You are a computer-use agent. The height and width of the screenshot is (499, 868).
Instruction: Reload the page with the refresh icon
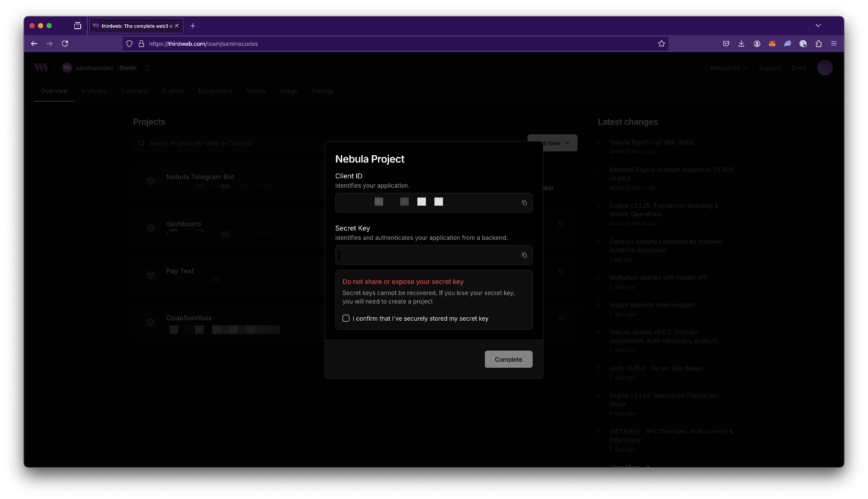65,44
